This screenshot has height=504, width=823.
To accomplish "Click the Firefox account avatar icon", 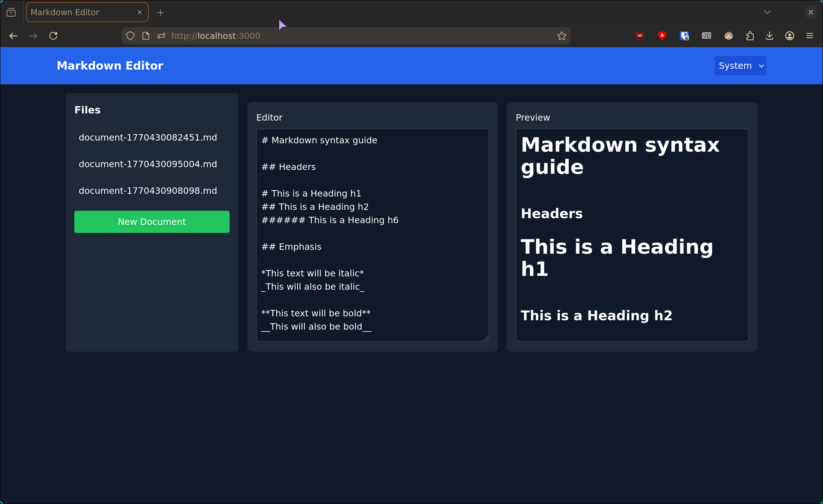I will coord(790,36).
